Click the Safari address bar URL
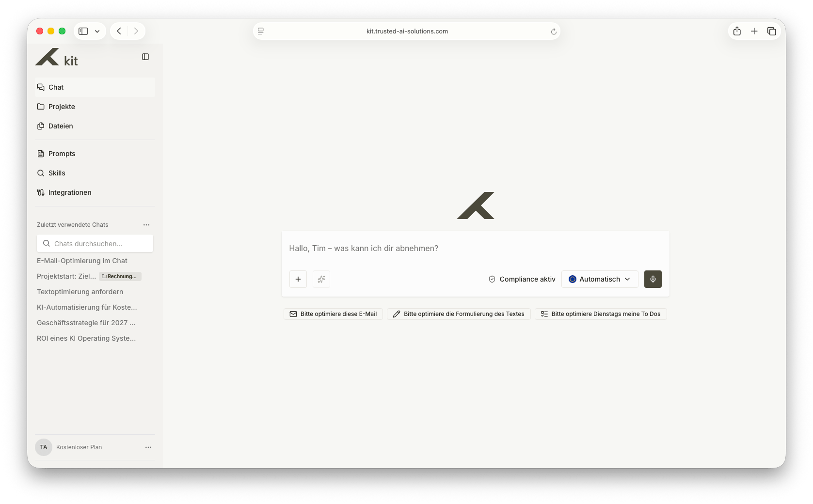This screenshot has width=813, height=504. (407, 31)
